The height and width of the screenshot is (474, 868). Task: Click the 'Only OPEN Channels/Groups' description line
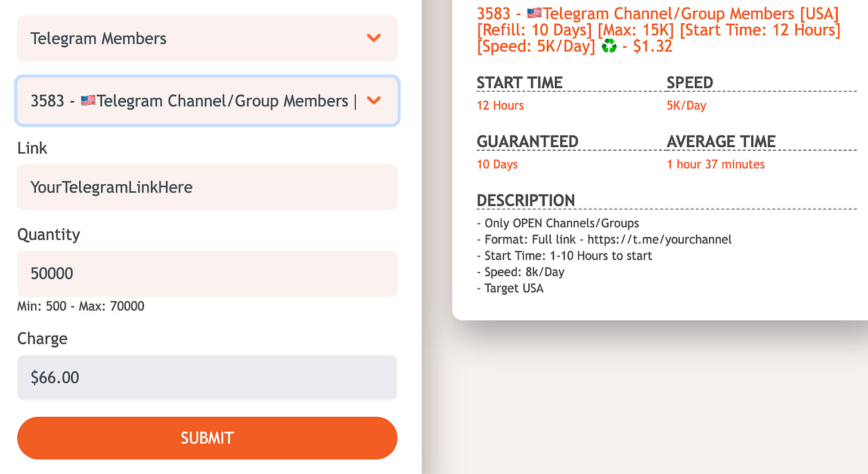coord(558,224)
